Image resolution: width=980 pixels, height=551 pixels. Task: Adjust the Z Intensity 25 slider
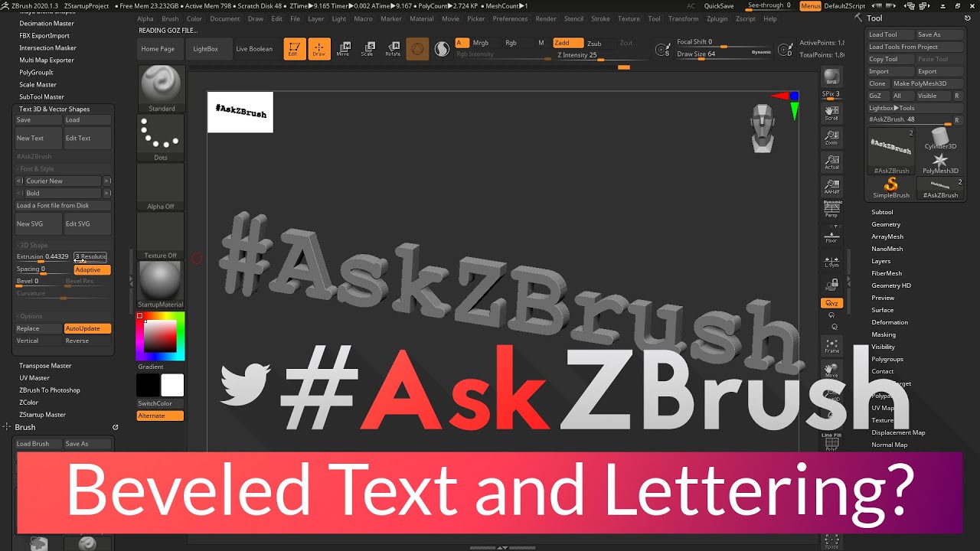coord(599,55)
